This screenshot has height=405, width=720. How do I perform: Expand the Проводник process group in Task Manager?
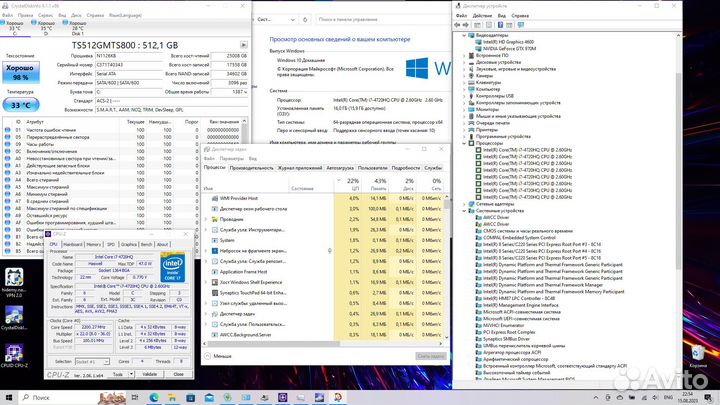click(206, 219)
